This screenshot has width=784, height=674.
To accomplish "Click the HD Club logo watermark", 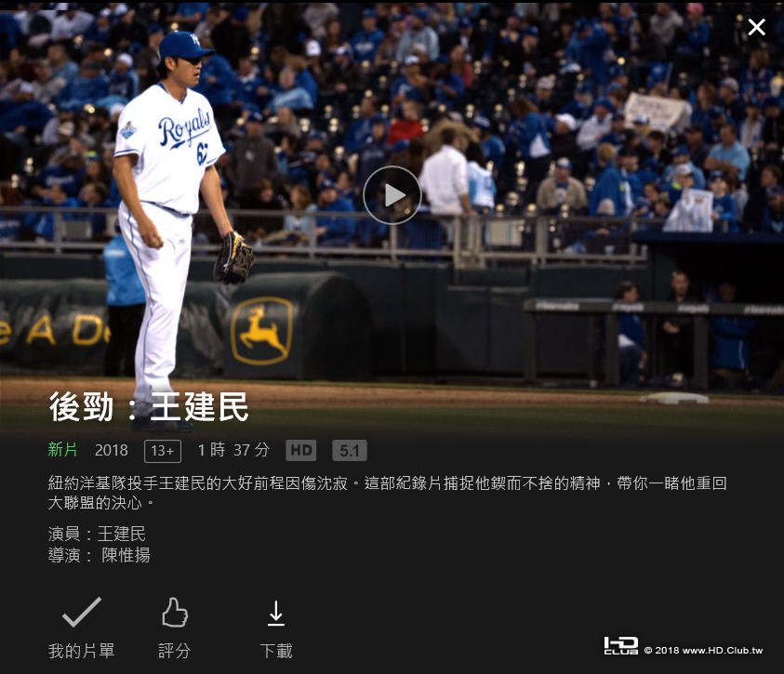I will [x=621, y=645].
